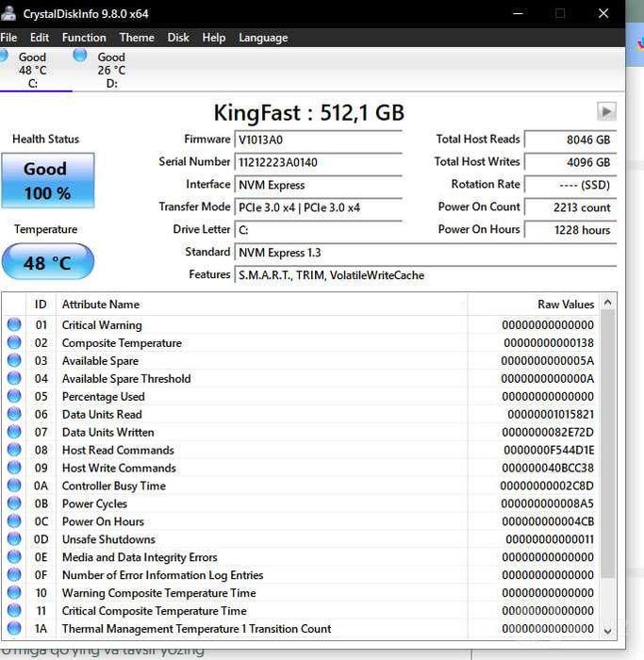Select raw value 00000000004CB
The width and height of the screenshot is (644, 660).
click(x=548, y=521)
